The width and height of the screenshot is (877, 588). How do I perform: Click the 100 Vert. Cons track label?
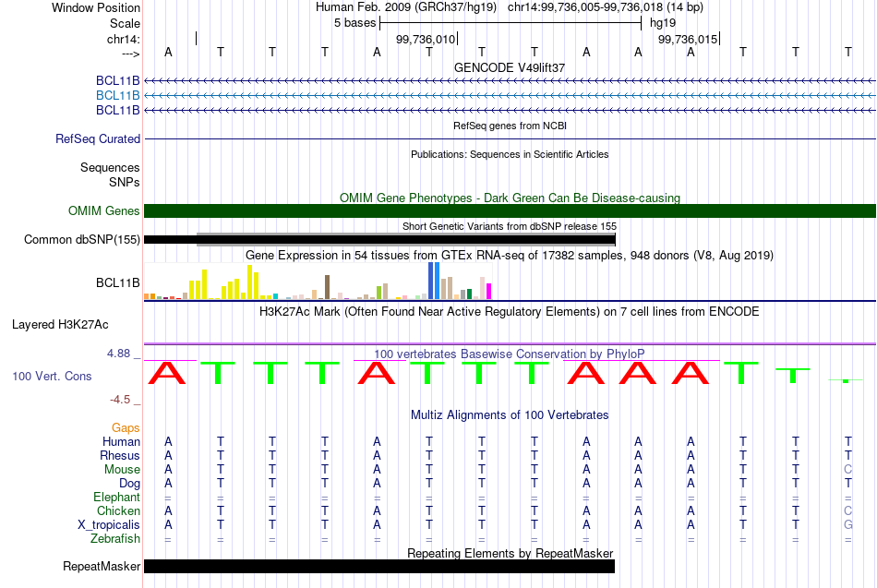(x=52, y=376)
